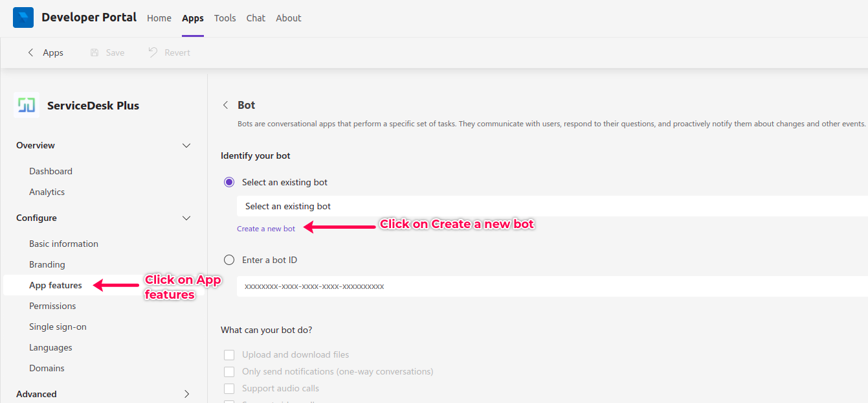
Task: Click the 'Create a new bot' link
Action: click(266, 229)
